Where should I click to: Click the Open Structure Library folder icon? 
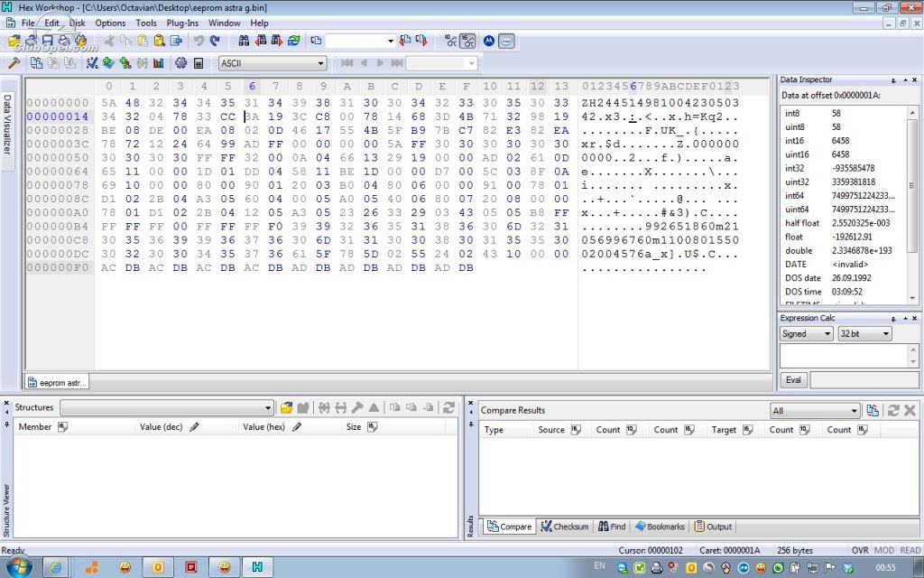[286, 407]
